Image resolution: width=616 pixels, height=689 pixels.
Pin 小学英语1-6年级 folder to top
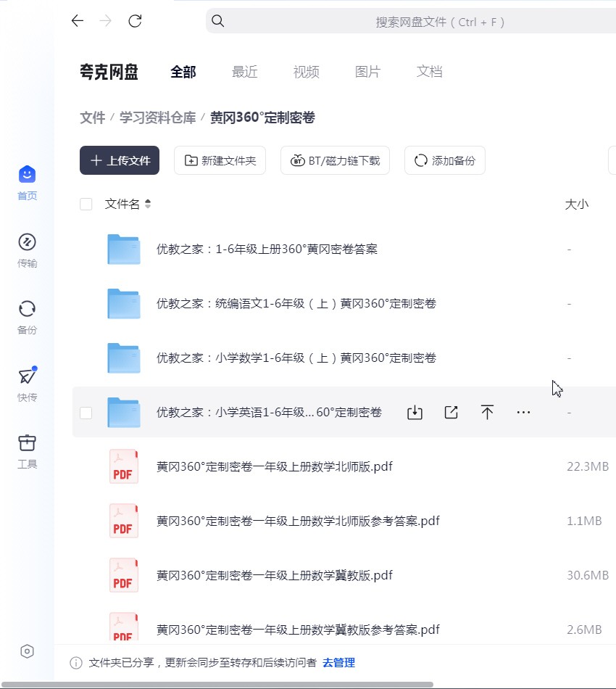click(x=487, y=412)
